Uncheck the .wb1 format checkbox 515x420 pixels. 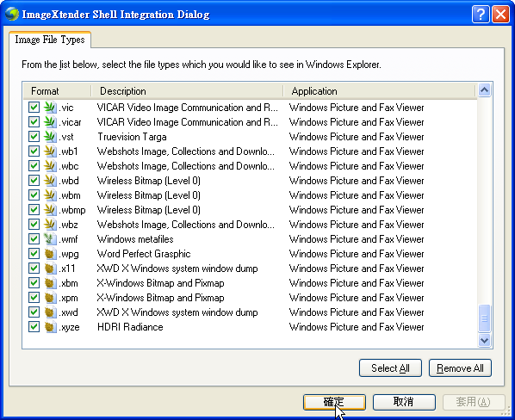coord(34,151)
